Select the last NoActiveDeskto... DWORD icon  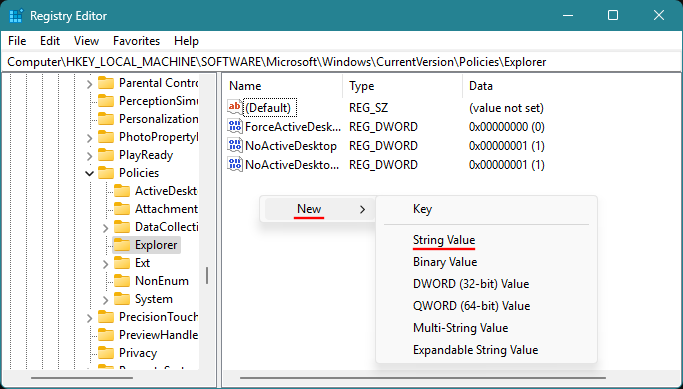pos(235,165)
